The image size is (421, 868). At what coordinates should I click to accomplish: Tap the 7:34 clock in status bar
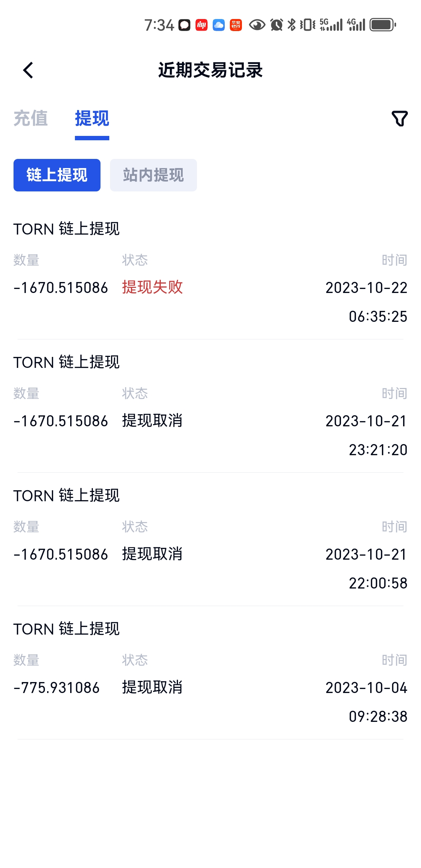point(159,25)
